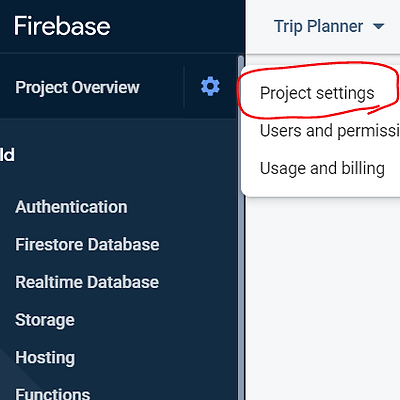Open Firestore Database in the sidebar
Image resolution: width=400 pixels, height=400 pixels.
(x=87, y=244)
